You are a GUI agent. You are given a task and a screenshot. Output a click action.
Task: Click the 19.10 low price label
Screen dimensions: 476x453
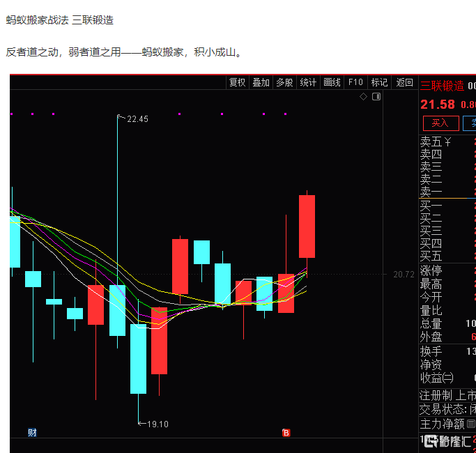pyautogui.click(x=158, y=424)
